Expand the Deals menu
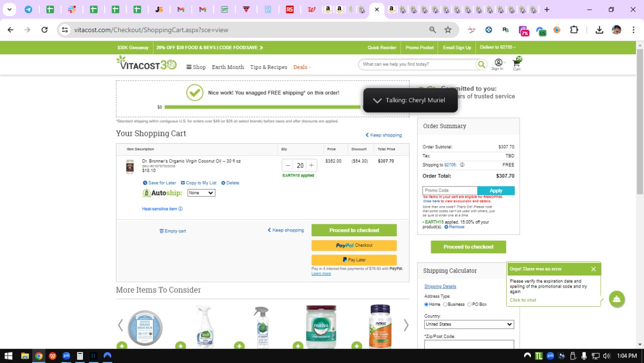Screen dimensions: 644x363 point(302,67)
